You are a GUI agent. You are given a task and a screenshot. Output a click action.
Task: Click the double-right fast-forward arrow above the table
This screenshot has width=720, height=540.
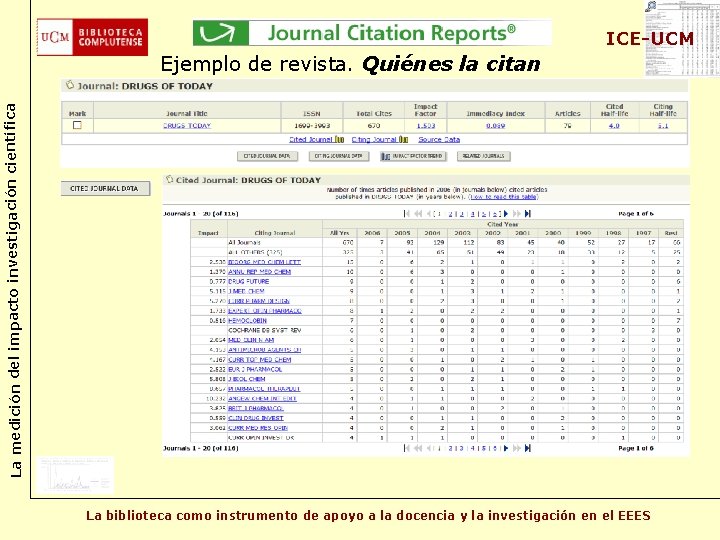[x=517, y=214]
